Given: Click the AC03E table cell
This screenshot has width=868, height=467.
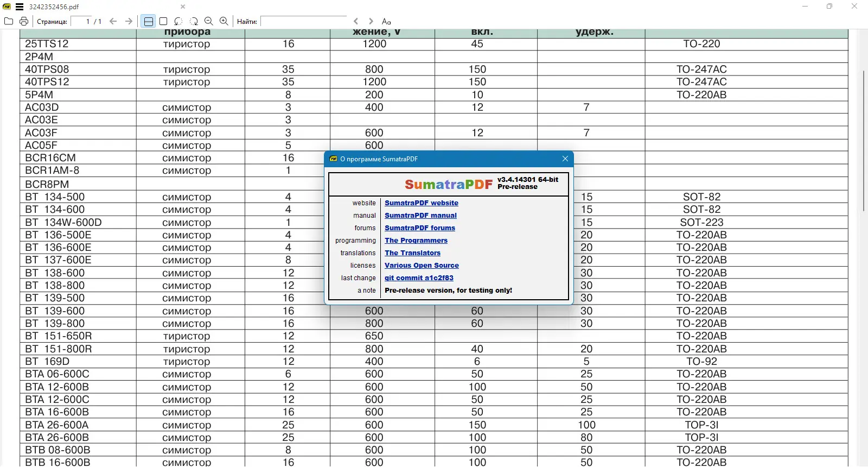Looking at the screenshot, I should tap(78, 120).
